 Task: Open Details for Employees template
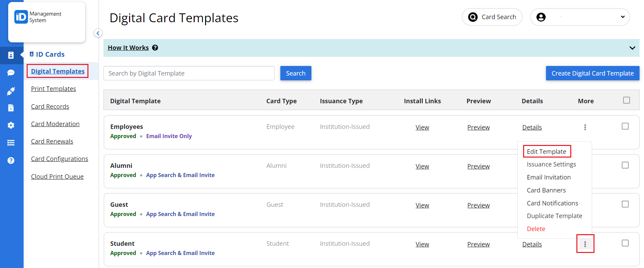(532, 128)
